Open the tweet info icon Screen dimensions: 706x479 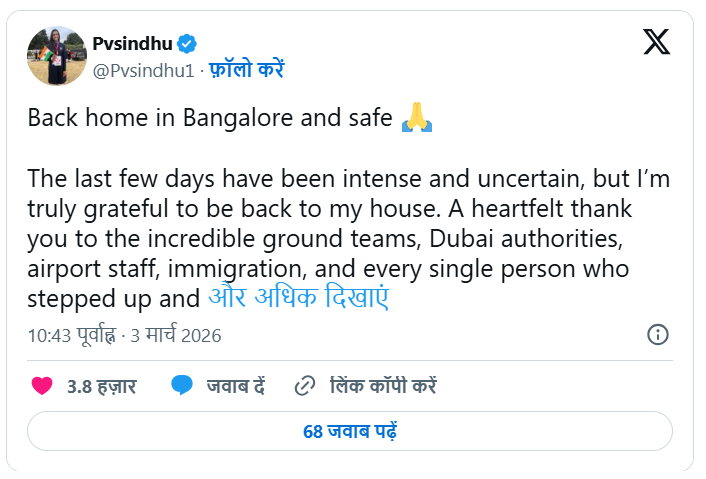(658, 334)
